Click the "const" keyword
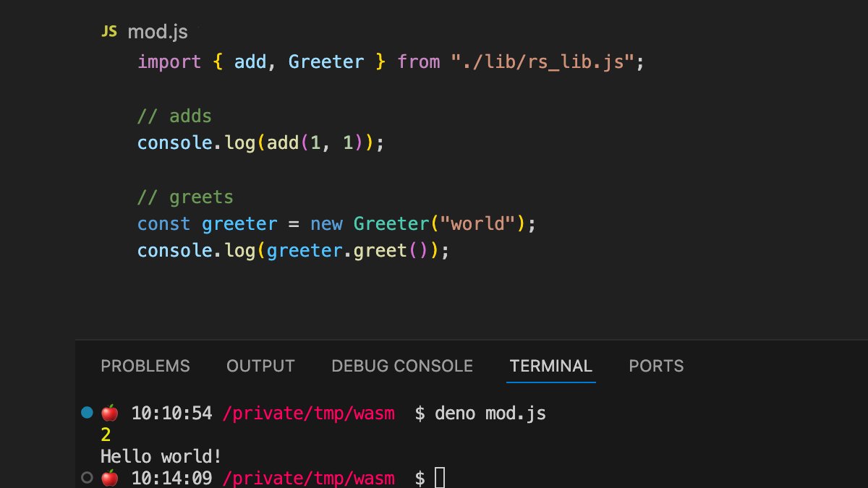The image size is (868, 488). click(x=164, y=223)
